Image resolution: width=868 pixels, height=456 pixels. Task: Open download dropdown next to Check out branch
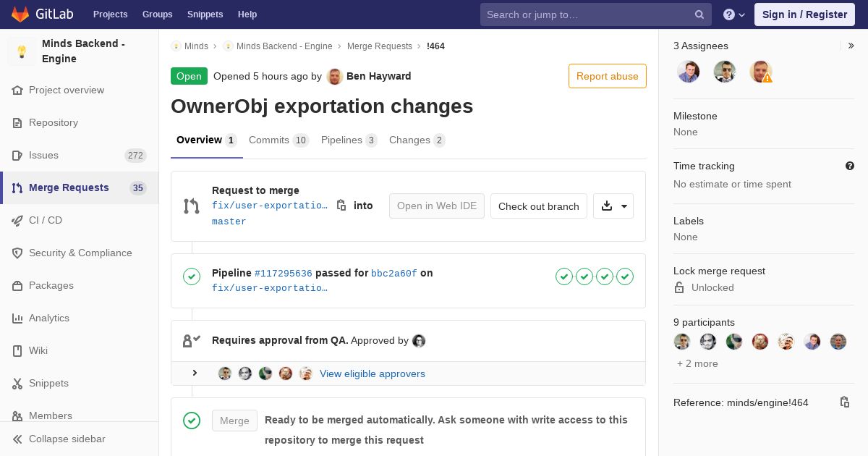click(x=613, y=206)
